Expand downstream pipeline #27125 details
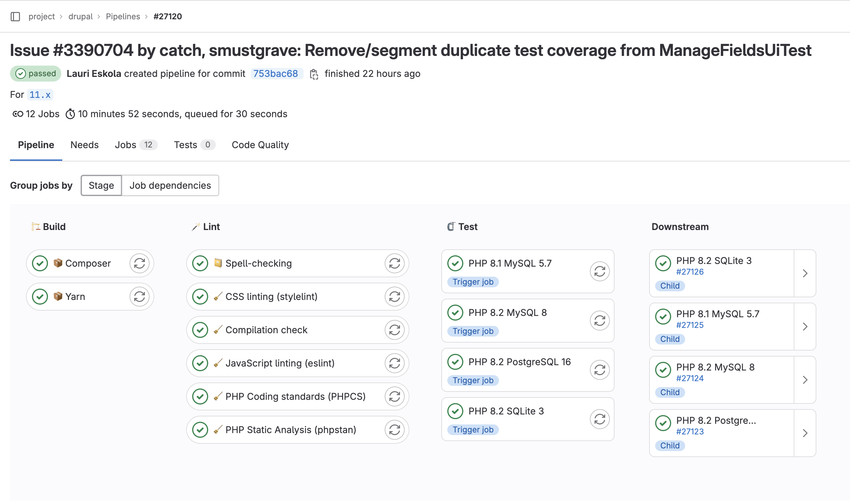This screenshot has width=850, height=504. pyautogui.click(x=805, y=326)
